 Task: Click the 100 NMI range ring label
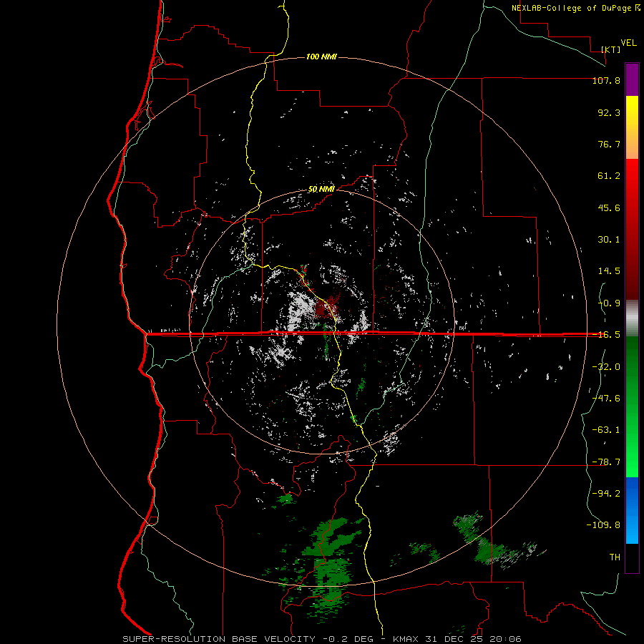click(x=321, y=57)
